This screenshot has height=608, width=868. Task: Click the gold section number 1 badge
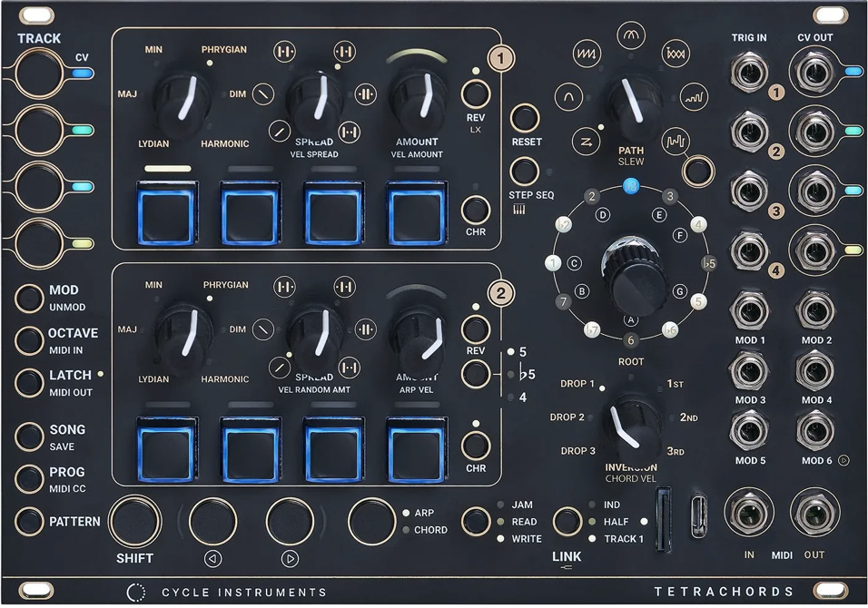(x=501, y=58)
